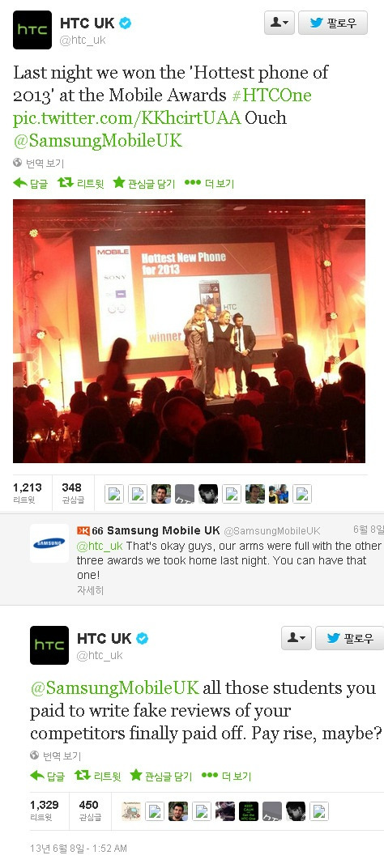Open the awards ceremony photo

pyautogui.click(x=189, y=331)
